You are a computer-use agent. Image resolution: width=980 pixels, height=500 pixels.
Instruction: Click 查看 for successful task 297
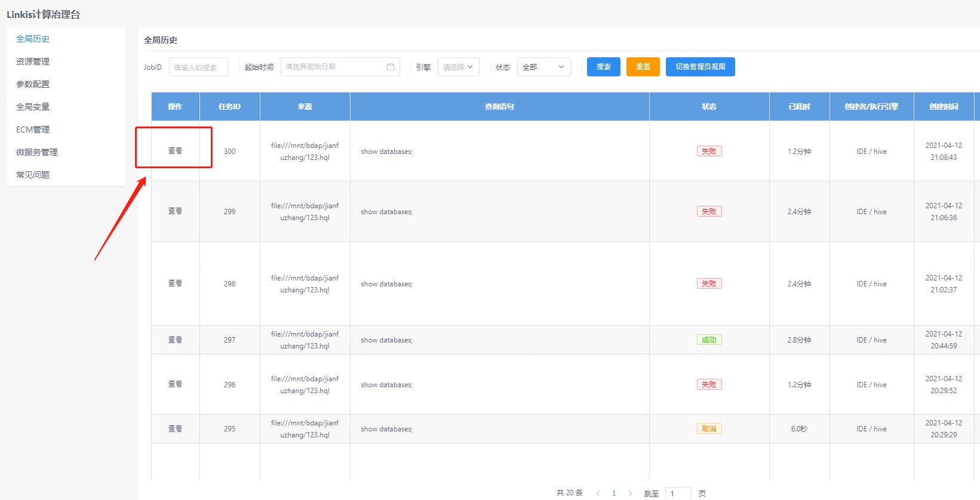pyautogui.click(x=175, y=340)
